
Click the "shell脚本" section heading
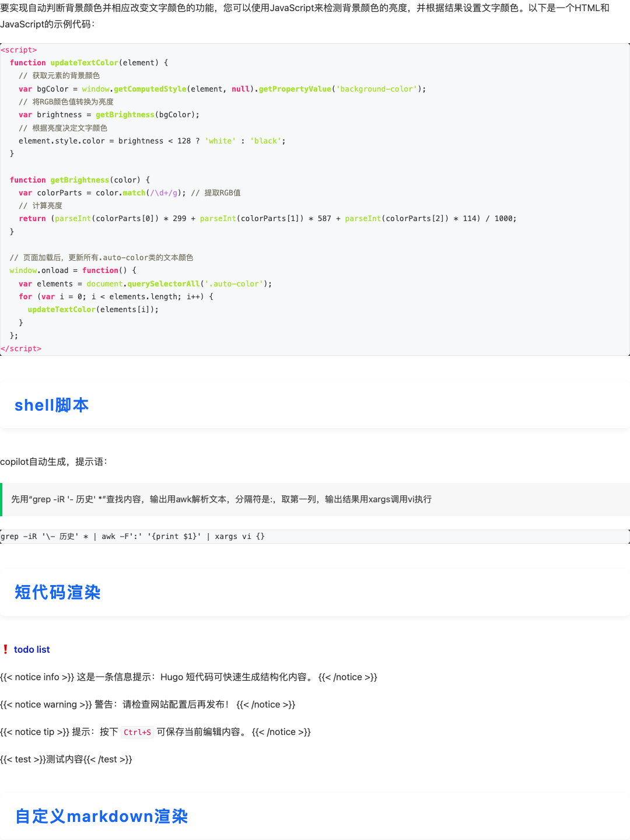[51, 405]
